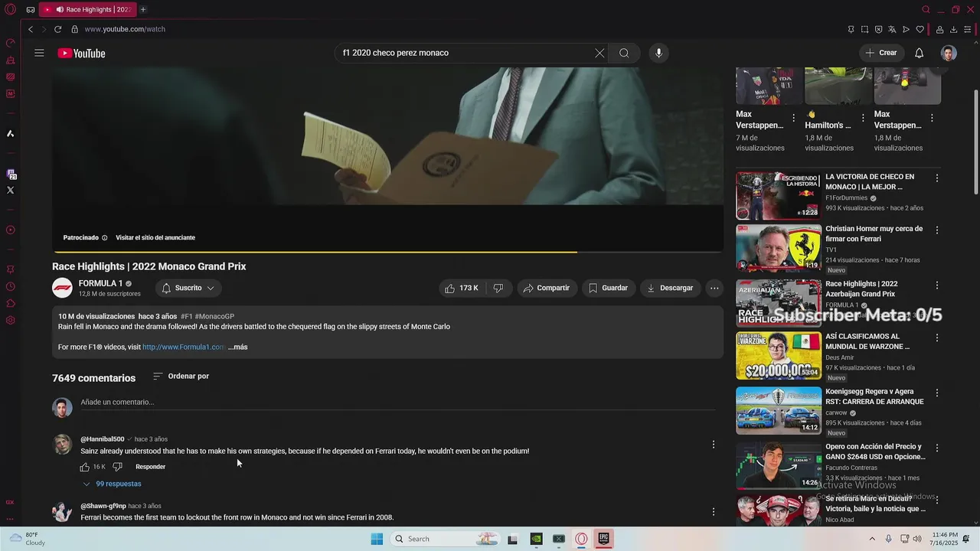Open options for Shawn-gf9np comment
This screenshot has width=980, height=551.
pos(713,511)
